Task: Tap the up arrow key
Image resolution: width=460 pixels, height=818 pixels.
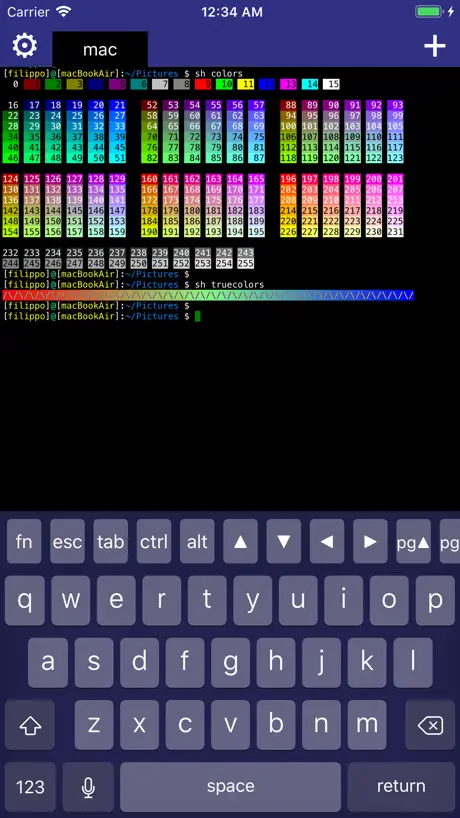Action: tap(240, 542)
